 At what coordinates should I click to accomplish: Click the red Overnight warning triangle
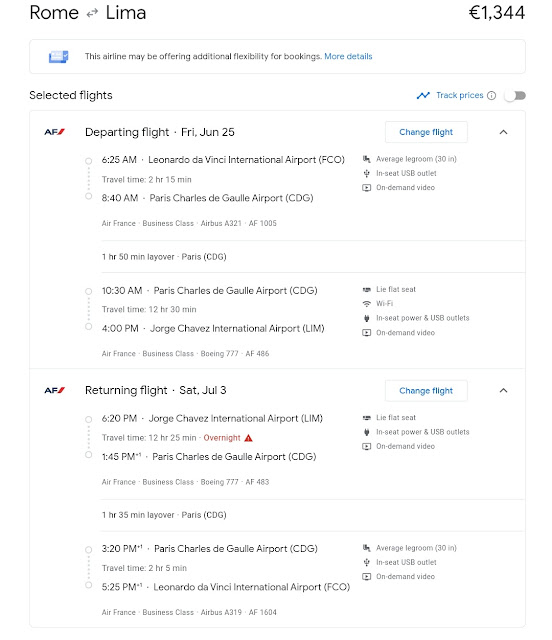pos(248,438)
